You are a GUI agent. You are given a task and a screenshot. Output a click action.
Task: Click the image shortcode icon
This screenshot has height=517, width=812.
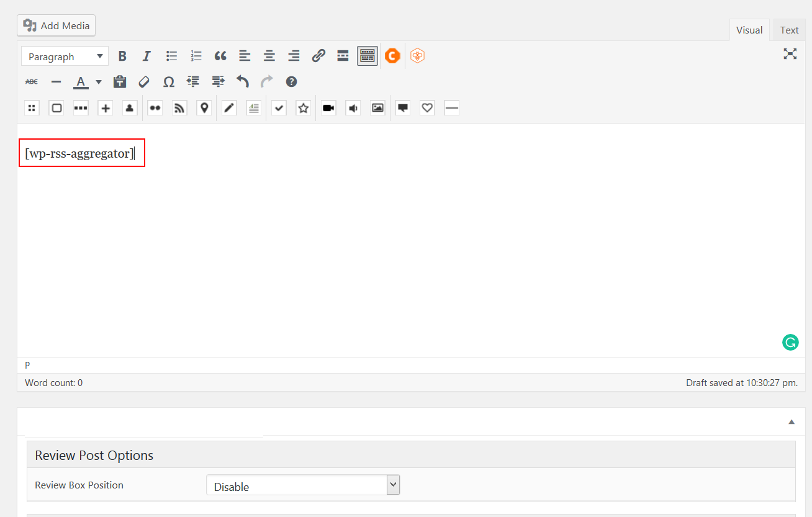click(x=377, y=108)
